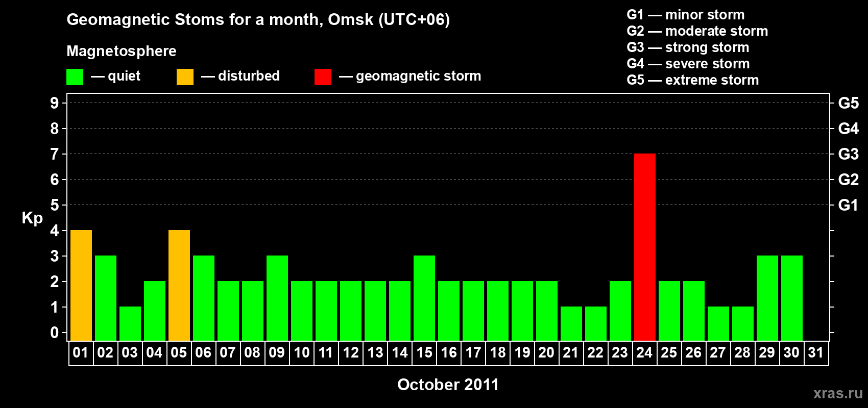868x408 pixels.
Task: Click the G3 right axis label
Action: [848, 154]
